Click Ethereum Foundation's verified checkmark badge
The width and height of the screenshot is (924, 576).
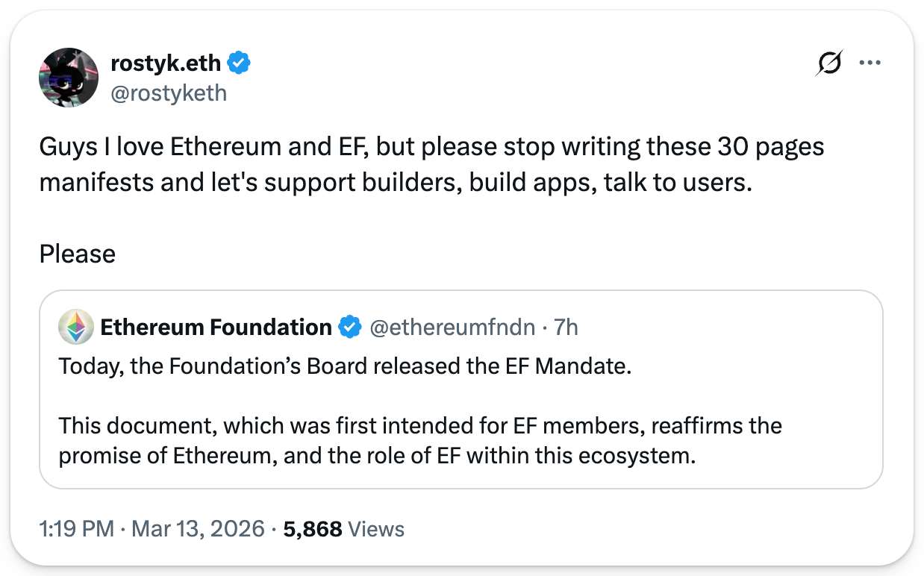coord(350,327)
